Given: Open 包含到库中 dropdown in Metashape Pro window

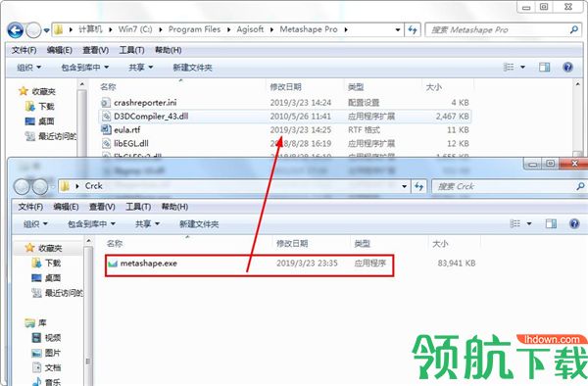Looking at the screenshot, I should point(84,68).
